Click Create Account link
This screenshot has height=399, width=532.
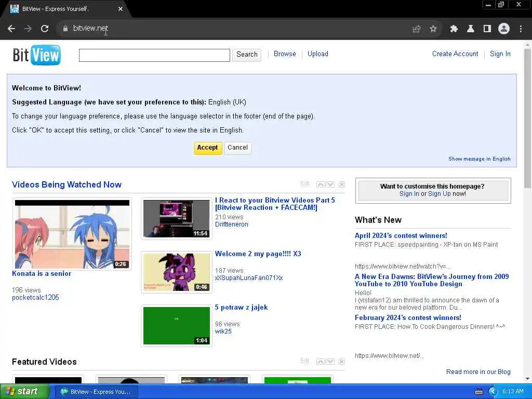455,54
